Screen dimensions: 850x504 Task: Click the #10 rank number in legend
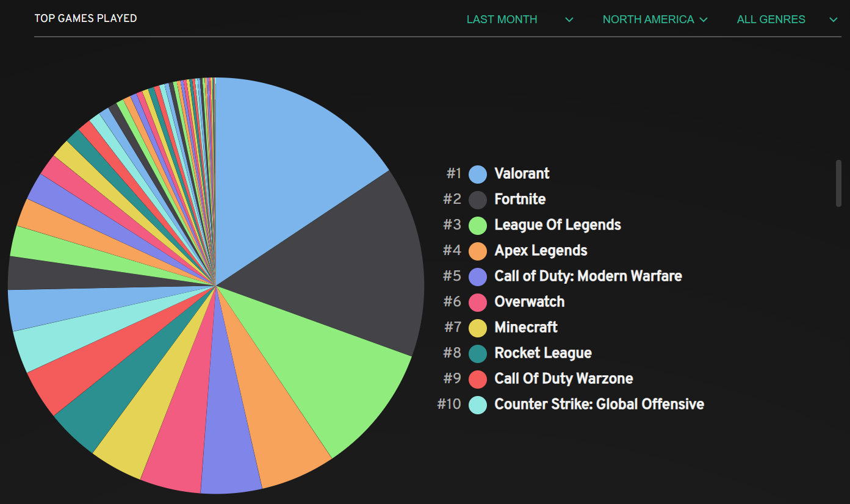[449, 404]
